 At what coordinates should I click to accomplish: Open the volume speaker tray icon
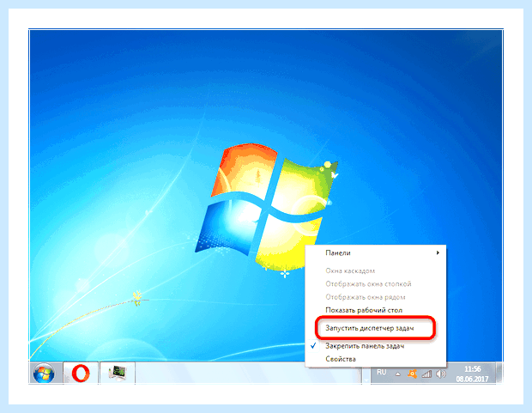tap(441, 374)
